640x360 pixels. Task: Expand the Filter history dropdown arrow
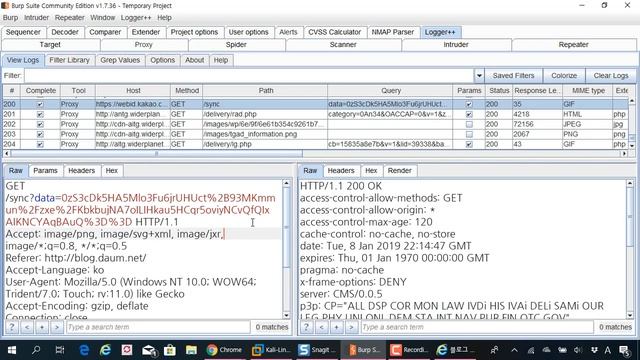tap(479, 76)
